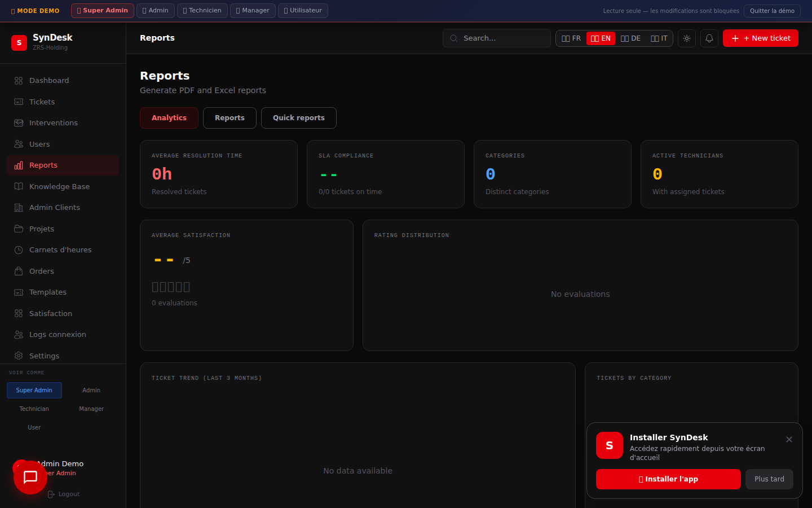Viewport: 812px width, 508px height.
Task: Go to Settings in the sidebar
Action: point(44,356)
